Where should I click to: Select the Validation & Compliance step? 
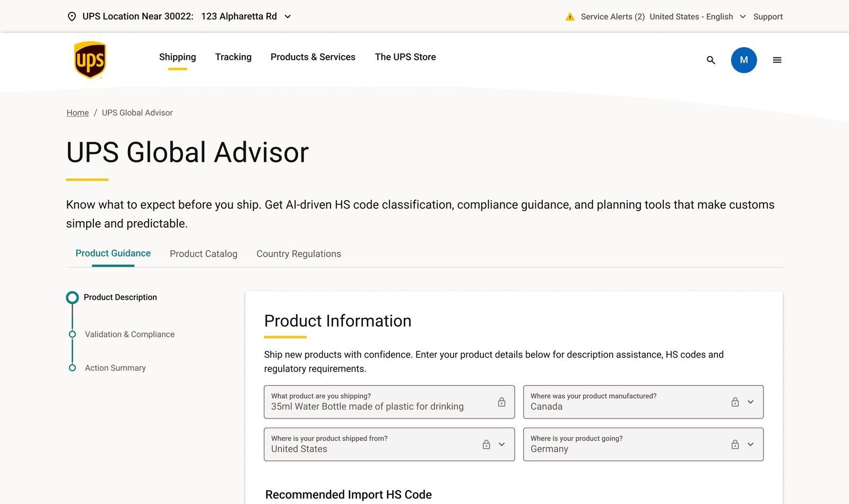[129, 334]
